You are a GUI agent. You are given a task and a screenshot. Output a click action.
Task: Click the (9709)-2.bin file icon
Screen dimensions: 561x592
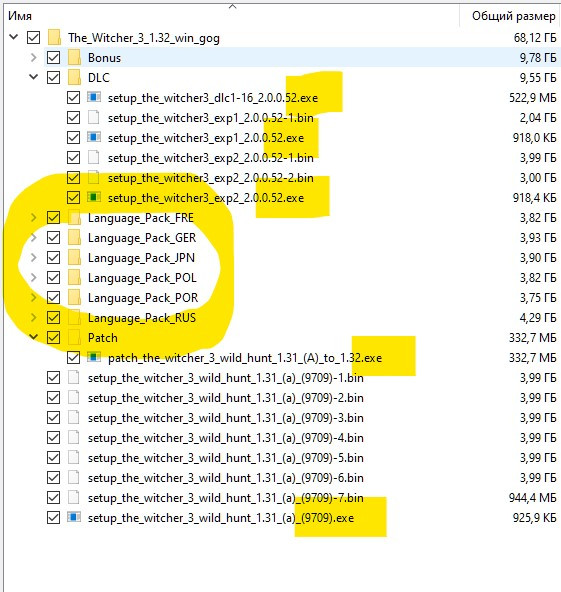pyautogui.click(x=74, y=397)
